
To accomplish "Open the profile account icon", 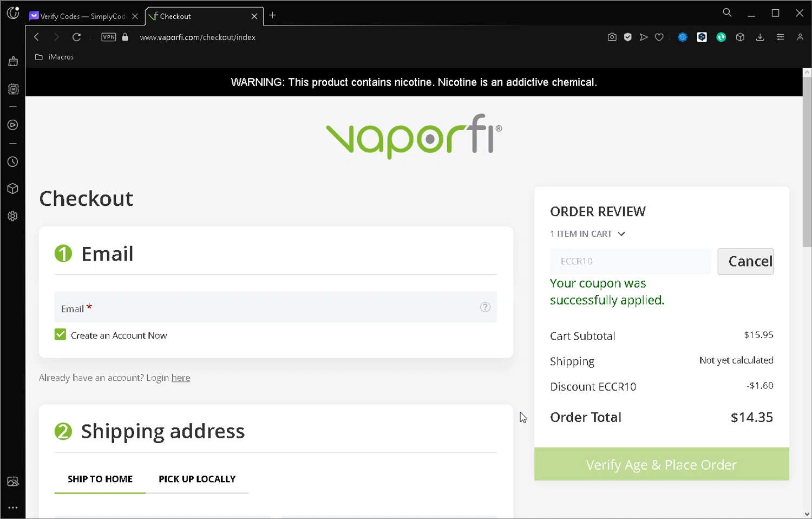I will 800,37.
